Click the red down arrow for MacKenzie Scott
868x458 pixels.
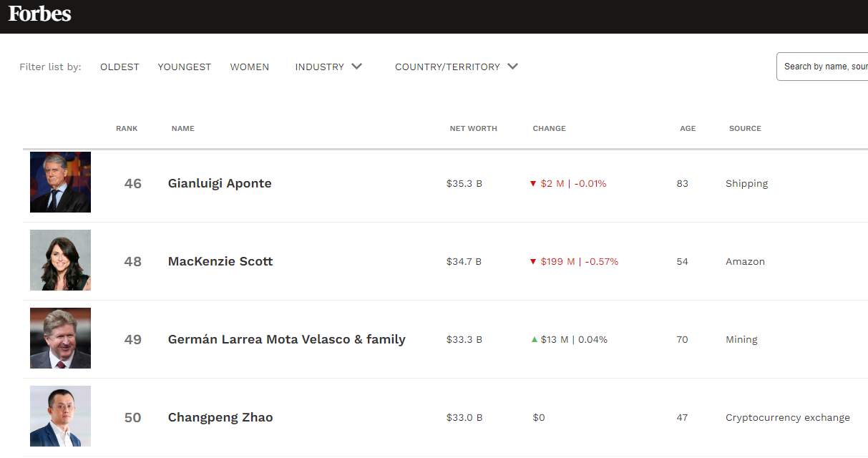coord(532,262)
